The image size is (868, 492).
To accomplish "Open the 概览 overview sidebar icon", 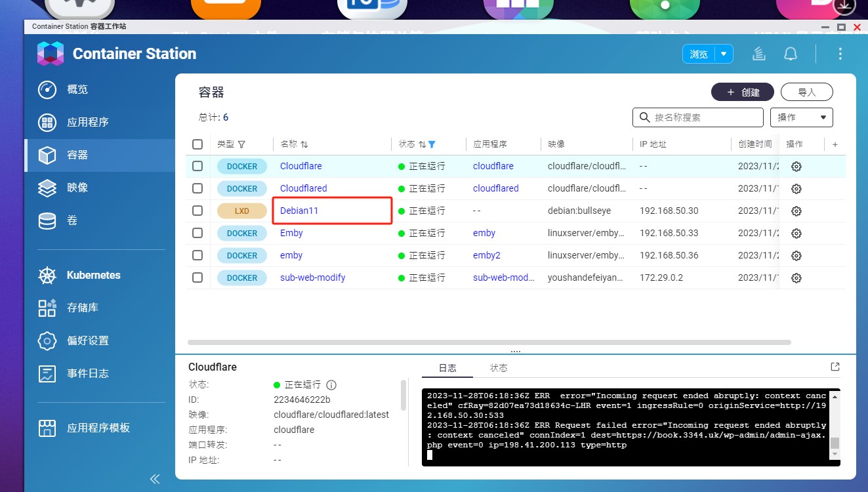I will coord(47,89).
